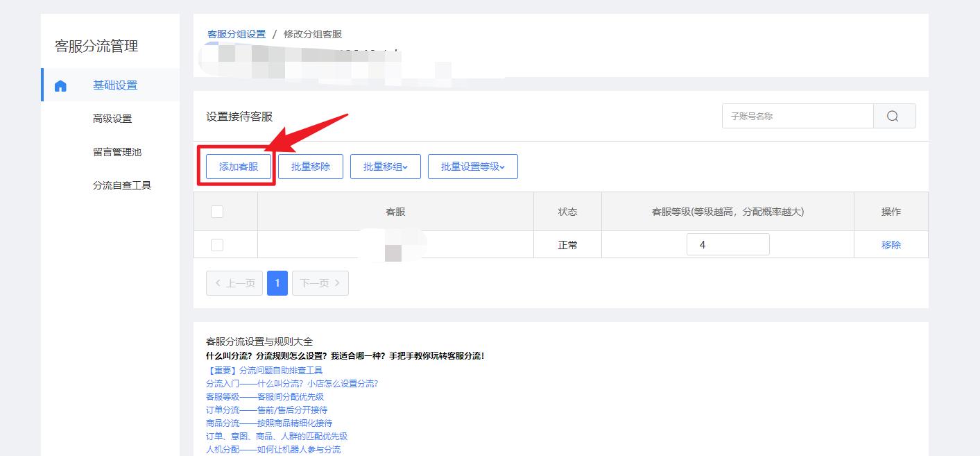Click the 子账号名称 search input
Image resolution: width=980 pixels, height=456 pixels.
798,115
